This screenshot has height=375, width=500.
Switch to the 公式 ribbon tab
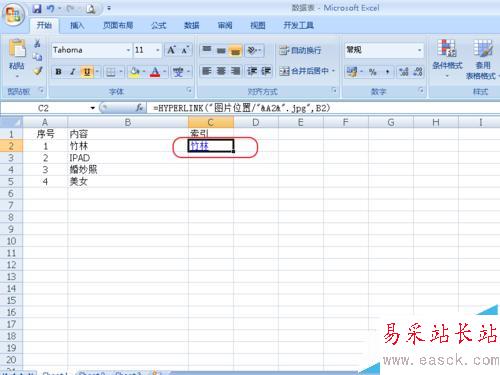pos(159,25)
